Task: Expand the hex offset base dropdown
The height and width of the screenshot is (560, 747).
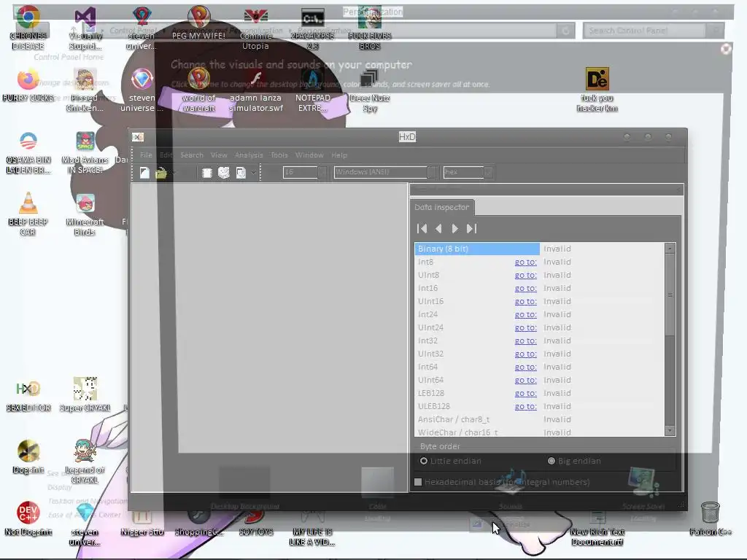Action: click(488, 172)
